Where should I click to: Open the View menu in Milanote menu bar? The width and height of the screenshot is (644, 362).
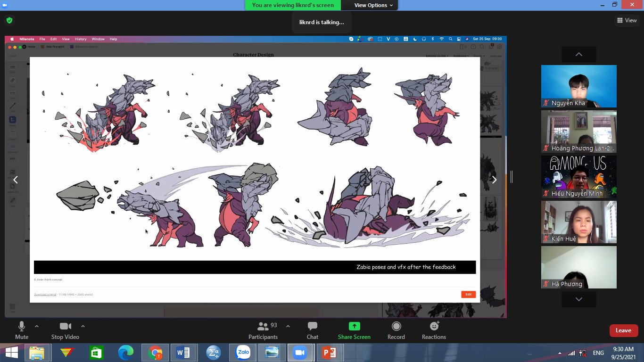[x=66, y=39]
